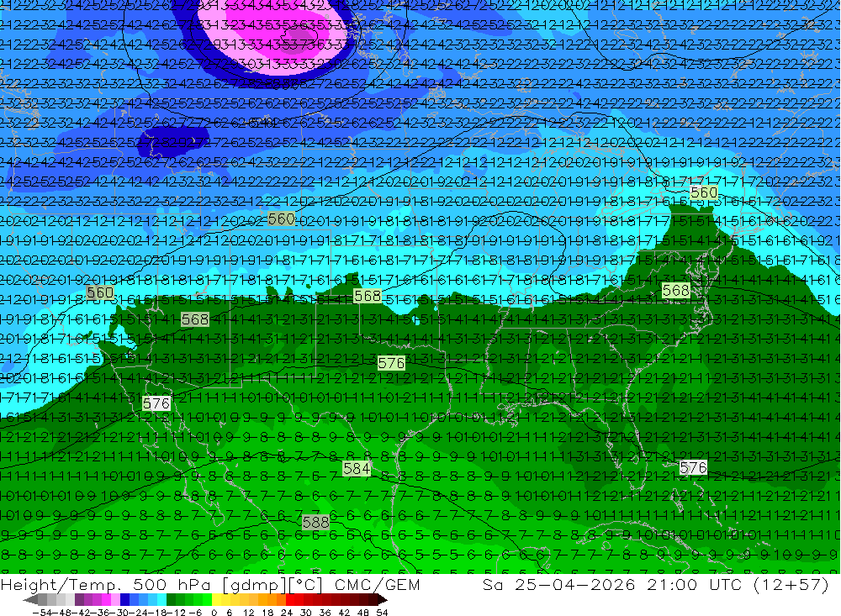
Task: Click the 560 label off the Pacific coast
Action: pos(100,292)
